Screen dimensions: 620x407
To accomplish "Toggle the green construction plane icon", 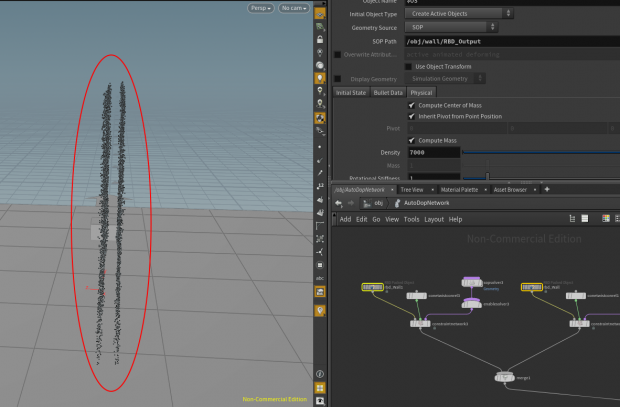I will point(320,27).
